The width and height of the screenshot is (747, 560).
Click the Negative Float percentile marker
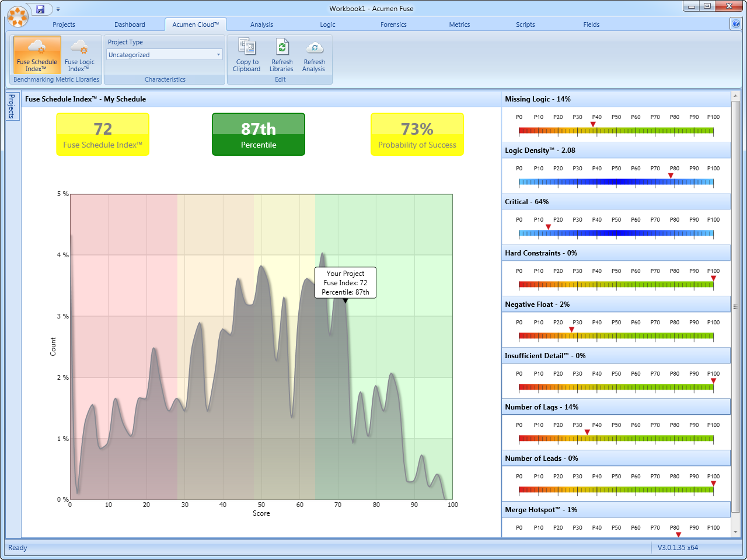pos(571,330)
